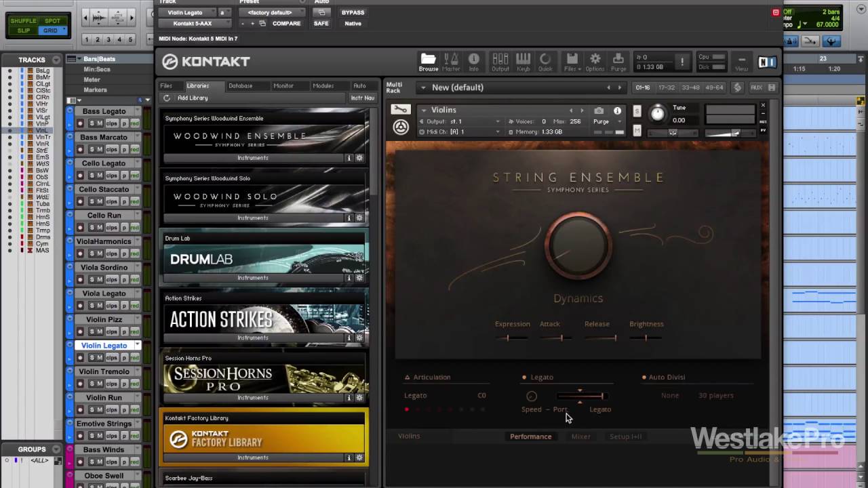Toggle BYPASS on the plug-in
Screen dimensions: 868x488
[353, 12]
